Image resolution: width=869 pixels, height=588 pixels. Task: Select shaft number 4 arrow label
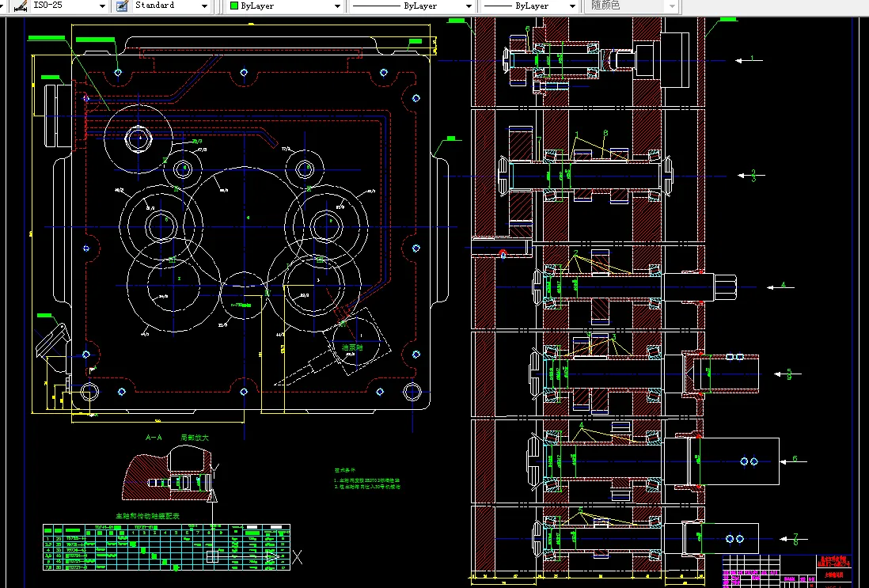point(780,286)
